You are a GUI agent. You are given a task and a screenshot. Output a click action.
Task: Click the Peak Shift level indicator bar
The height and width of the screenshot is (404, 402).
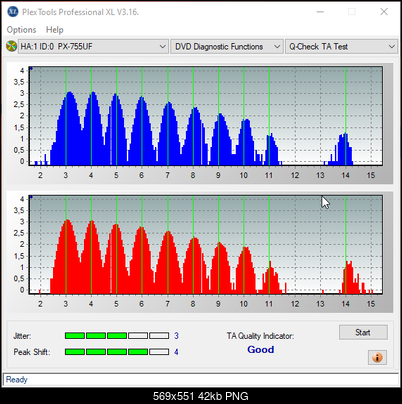click(117, 352)
